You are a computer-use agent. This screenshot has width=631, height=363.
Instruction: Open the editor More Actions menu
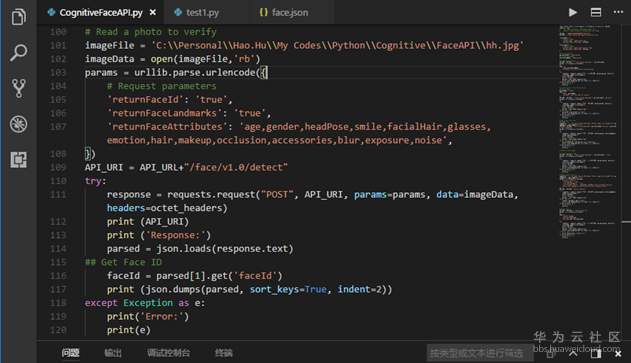click(618, 12)
